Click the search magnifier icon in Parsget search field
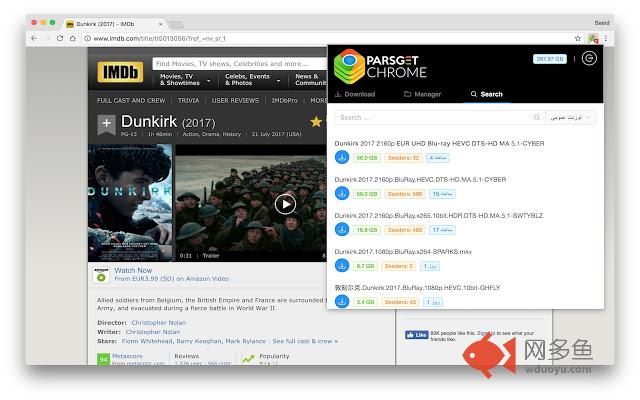The height and width of the screenshot is (400, 640). (537, 118)
